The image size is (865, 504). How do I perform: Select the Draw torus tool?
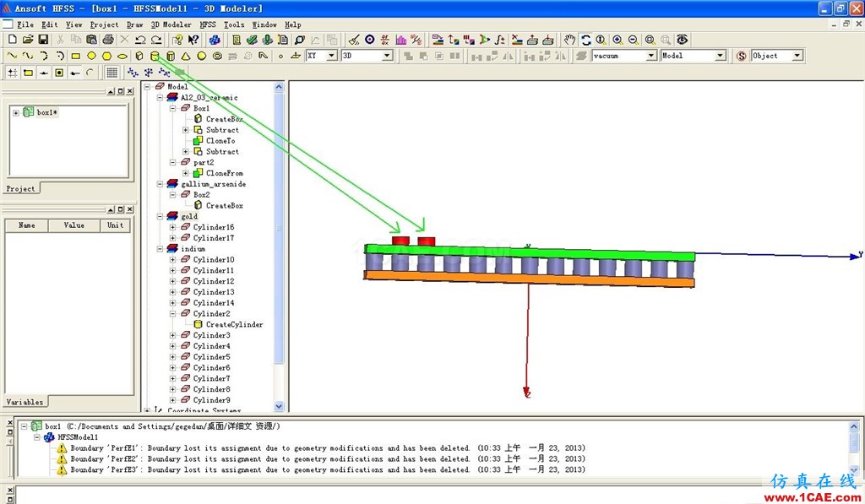(x=217, y=56)
